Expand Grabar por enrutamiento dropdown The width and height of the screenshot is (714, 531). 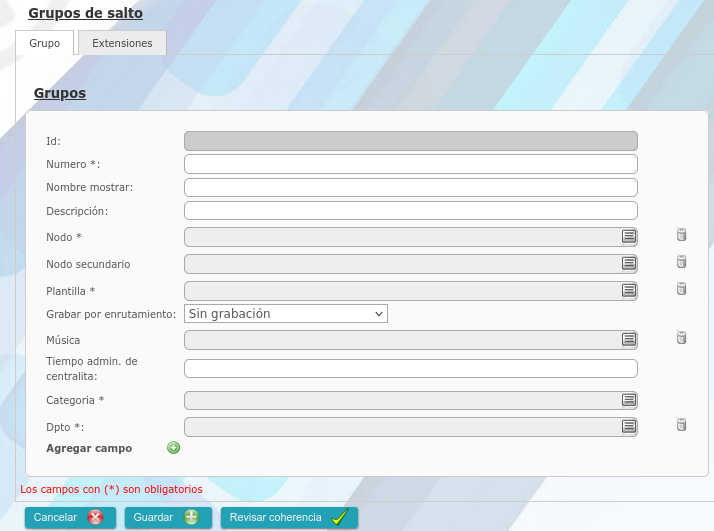pyautogui.click(x=286, y=314)
